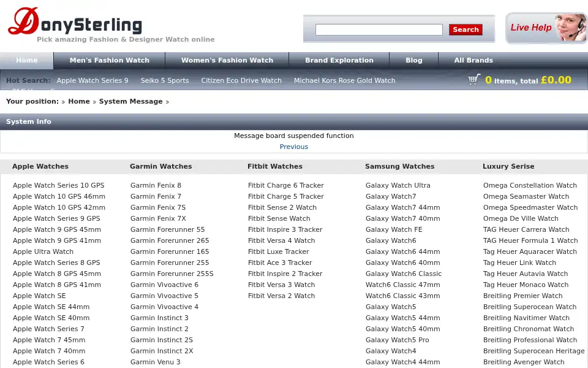Open Breitling Superocean Heritage link
The image size is (588, 368).
click(x=533, y=351)
